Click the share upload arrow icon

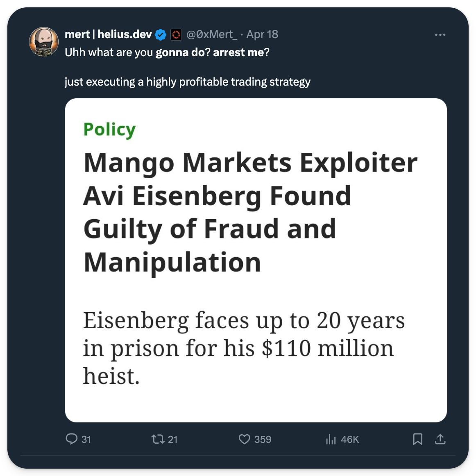click(x=440, y=439)
